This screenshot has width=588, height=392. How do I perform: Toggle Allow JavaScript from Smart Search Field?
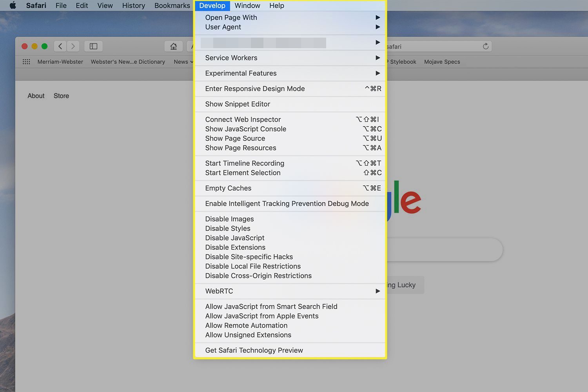(290, 306)
